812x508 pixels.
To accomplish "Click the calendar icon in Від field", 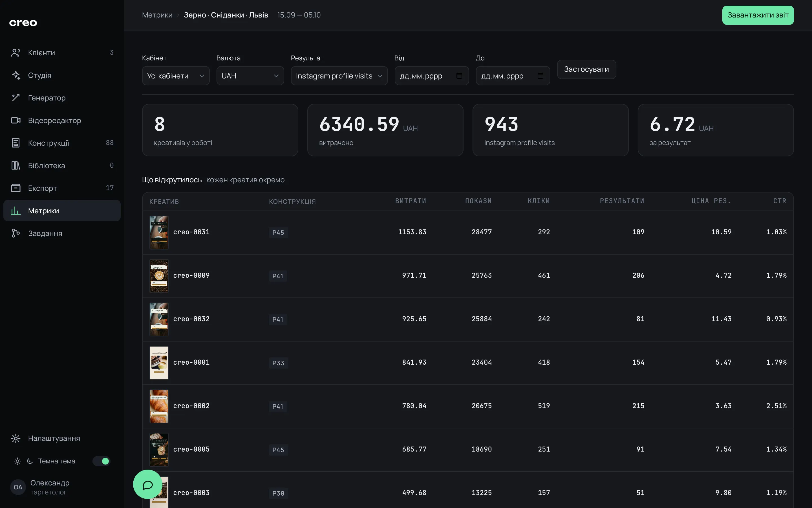I will [x=459, y=76].
